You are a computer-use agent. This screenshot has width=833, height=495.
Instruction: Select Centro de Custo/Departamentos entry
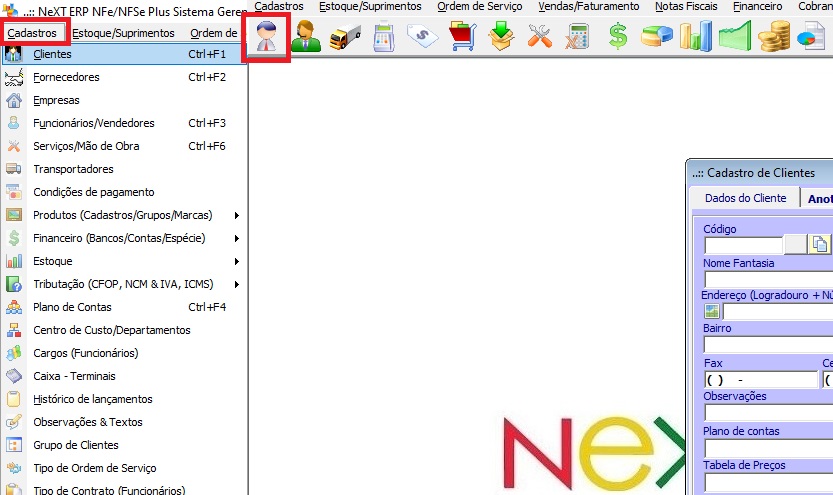[x=125, y=330]
